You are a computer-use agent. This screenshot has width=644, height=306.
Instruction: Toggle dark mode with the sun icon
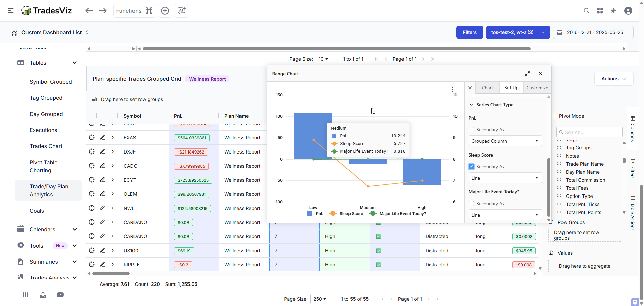(614, 11)
